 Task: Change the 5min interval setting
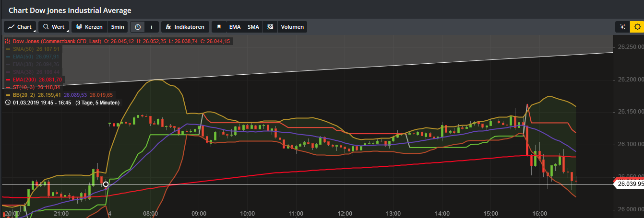coord(118,27)
